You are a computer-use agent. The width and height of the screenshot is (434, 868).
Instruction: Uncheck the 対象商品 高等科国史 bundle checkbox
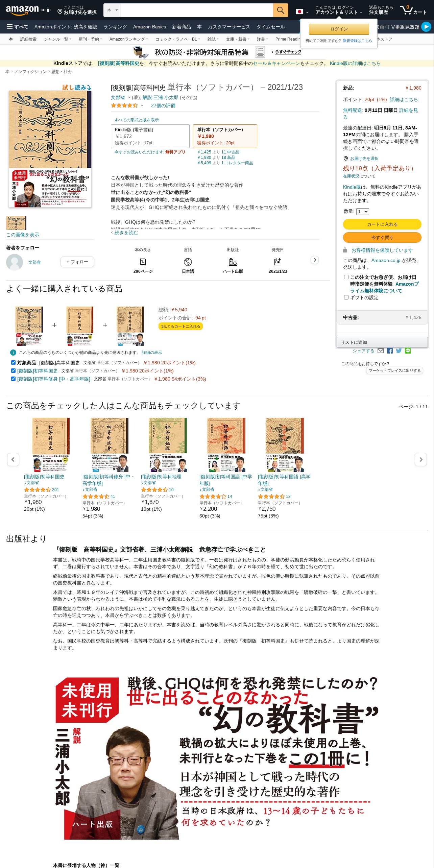pos(13,362)
